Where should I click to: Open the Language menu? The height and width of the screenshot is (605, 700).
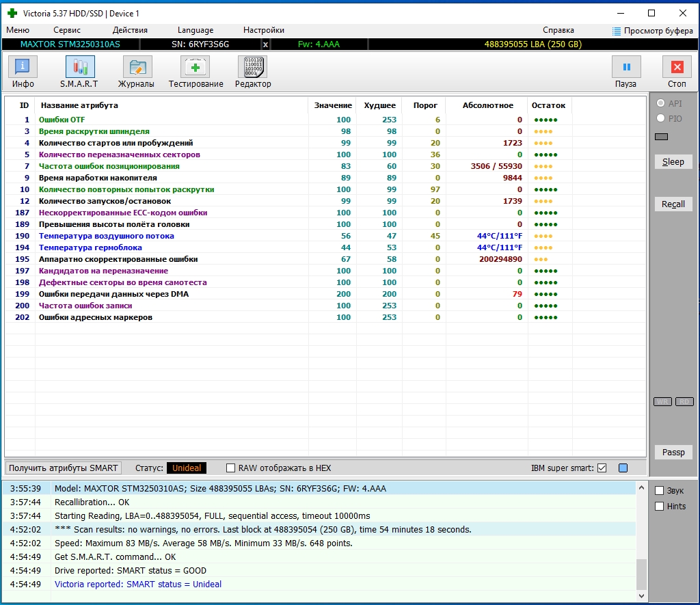(x=196, y=30)
